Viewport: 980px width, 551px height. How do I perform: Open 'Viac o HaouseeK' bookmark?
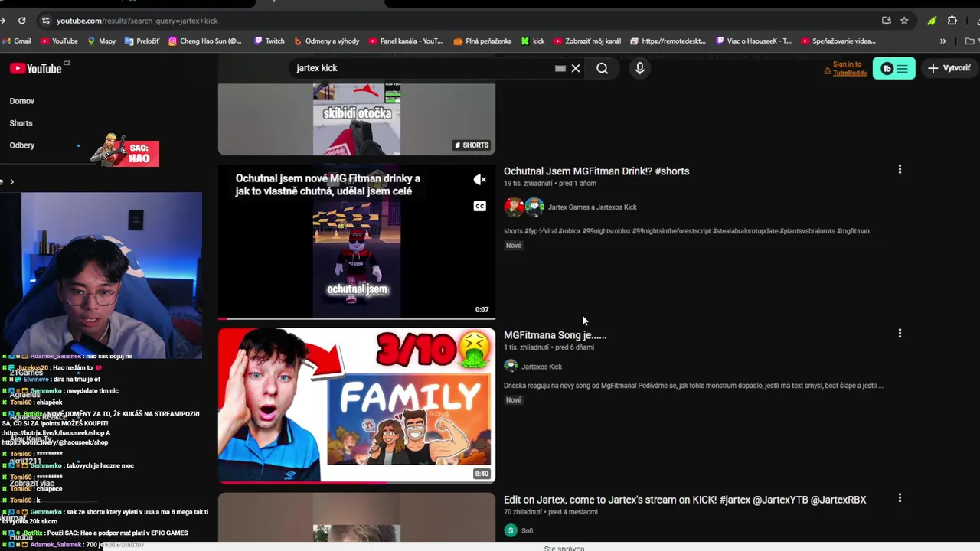[x=754, y=41]
